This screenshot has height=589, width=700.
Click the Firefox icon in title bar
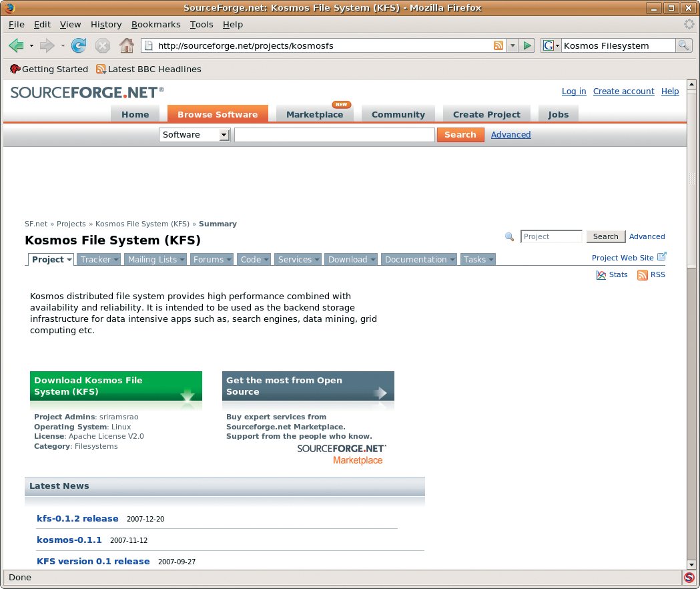coord(9,7)
